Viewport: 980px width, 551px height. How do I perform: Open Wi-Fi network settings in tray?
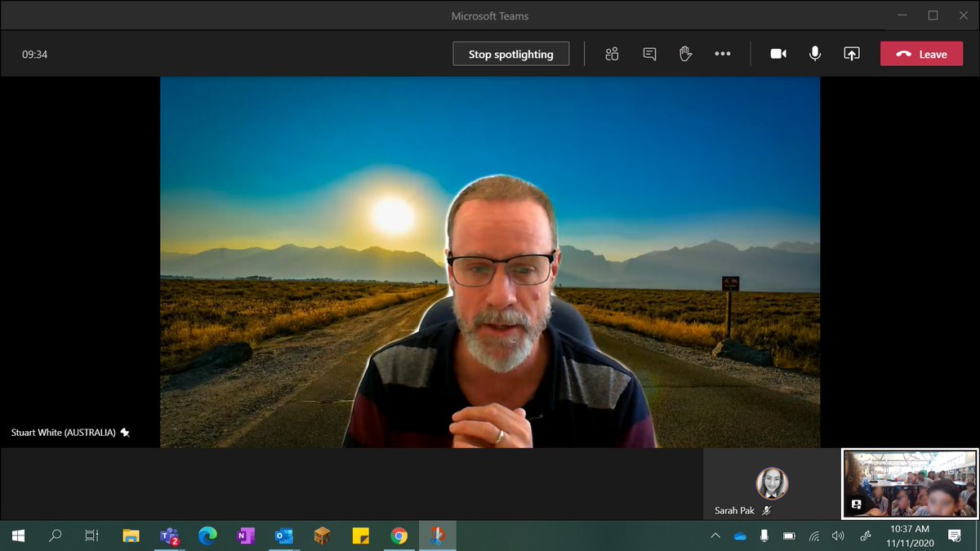click(x=813, y=535)
